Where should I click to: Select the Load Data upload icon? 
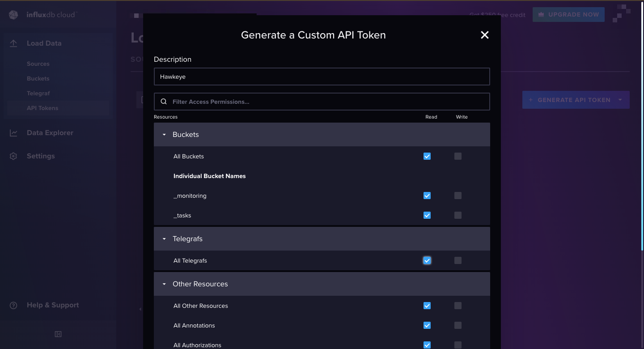13,43
